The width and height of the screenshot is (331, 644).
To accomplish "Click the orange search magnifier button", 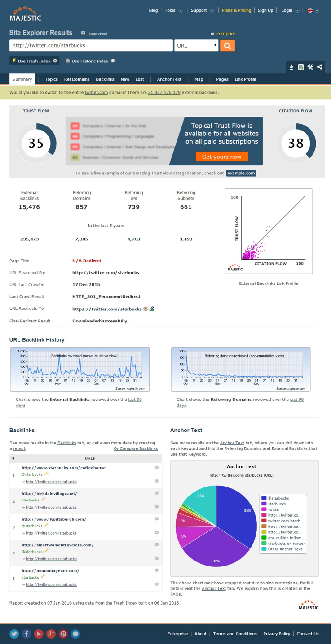I will [x=227, y=45].
